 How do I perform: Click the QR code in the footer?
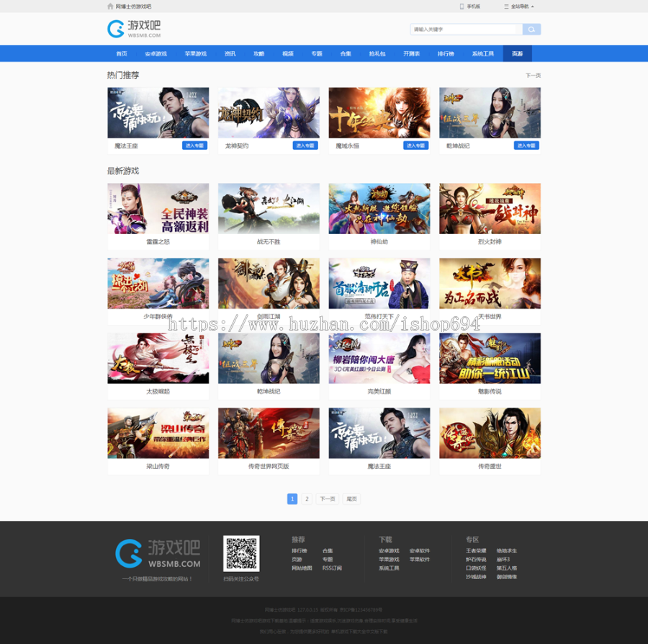(x=241, y=553)
